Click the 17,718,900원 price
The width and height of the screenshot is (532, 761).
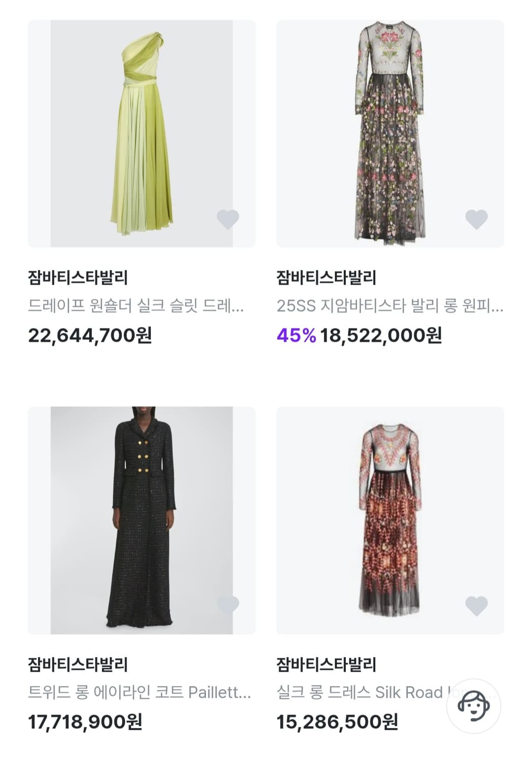coord(85,722)
